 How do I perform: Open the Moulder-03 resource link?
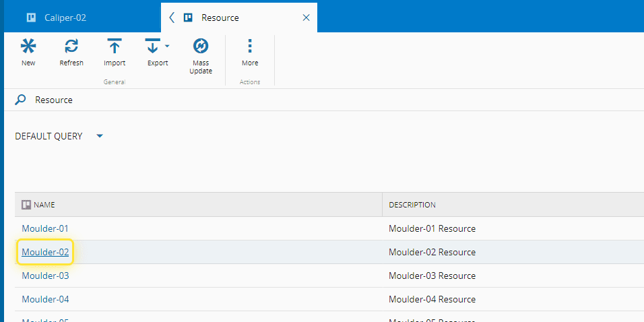pyautogui.click(x=45, y=276)
